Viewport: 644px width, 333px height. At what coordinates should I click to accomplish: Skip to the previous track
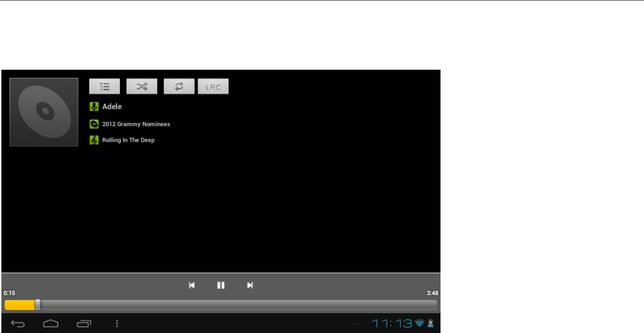pos(192,285)
